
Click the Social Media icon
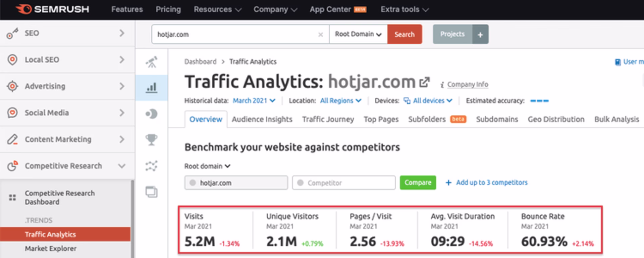click(x=12, y=113)
